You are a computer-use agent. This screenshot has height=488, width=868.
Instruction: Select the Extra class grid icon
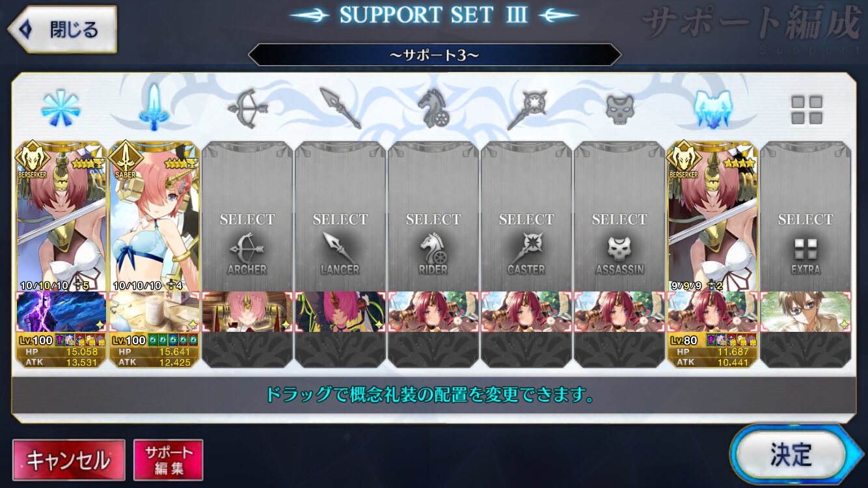tap(806, 110)
